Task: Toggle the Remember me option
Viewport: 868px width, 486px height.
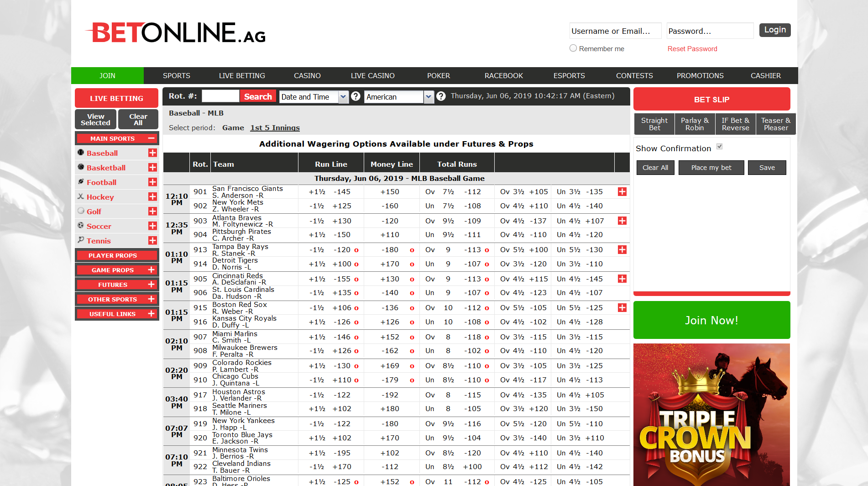Action: point(573,48)
